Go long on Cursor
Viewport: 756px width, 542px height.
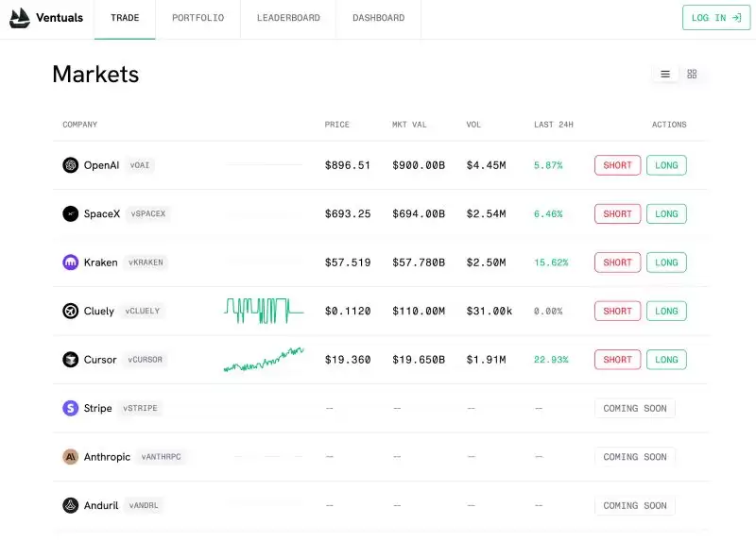click(666, 360)
